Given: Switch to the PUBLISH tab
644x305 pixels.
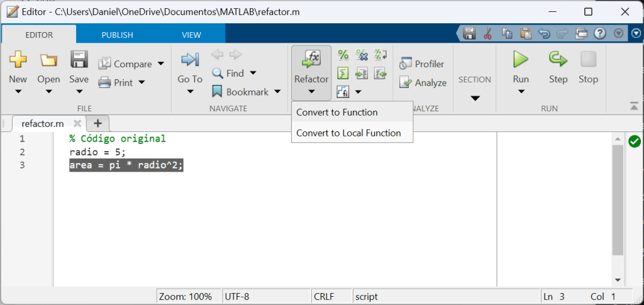Looking at the screenshot, I should tap(117, 35).
